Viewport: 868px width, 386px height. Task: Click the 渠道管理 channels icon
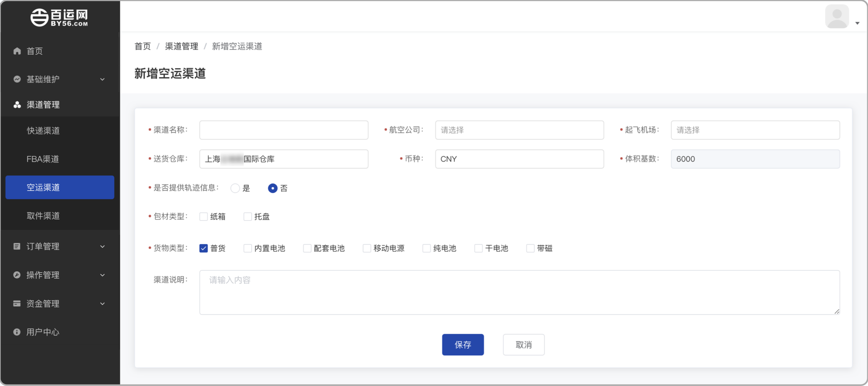(x=17, y=104)
